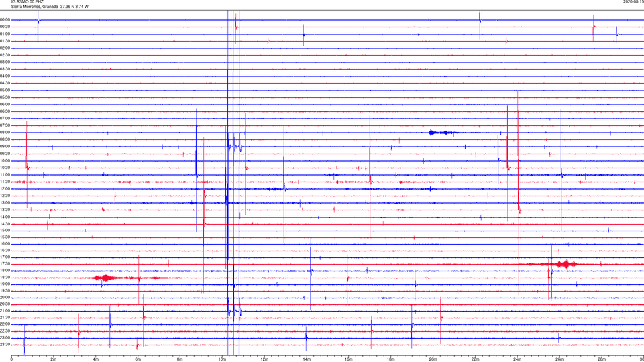644x362 pixels.
Task: Click the 14m axis tick label
Action: (x=307, y=359)
